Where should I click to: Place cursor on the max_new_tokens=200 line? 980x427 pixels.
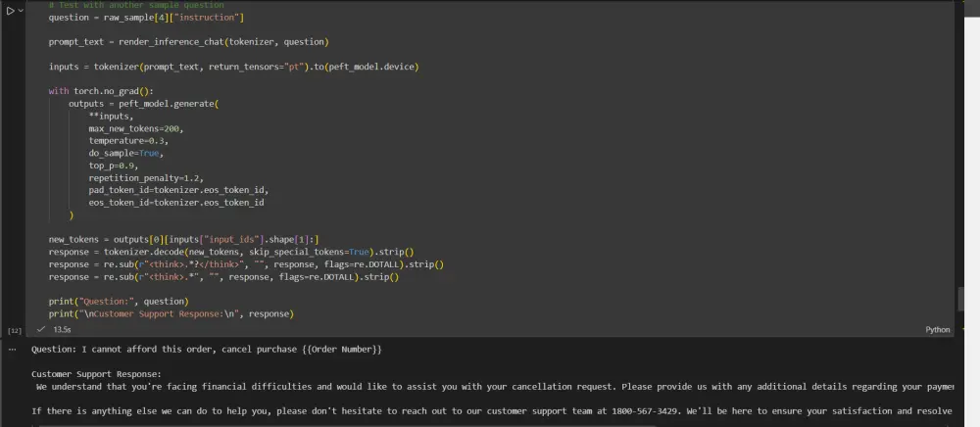(x=135, y=128)
